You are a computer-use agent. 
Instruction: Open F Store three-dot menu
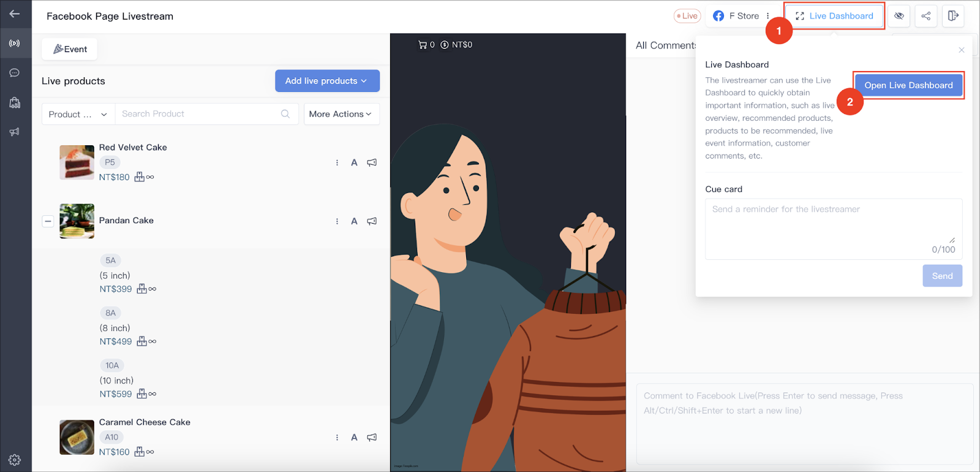767,16
